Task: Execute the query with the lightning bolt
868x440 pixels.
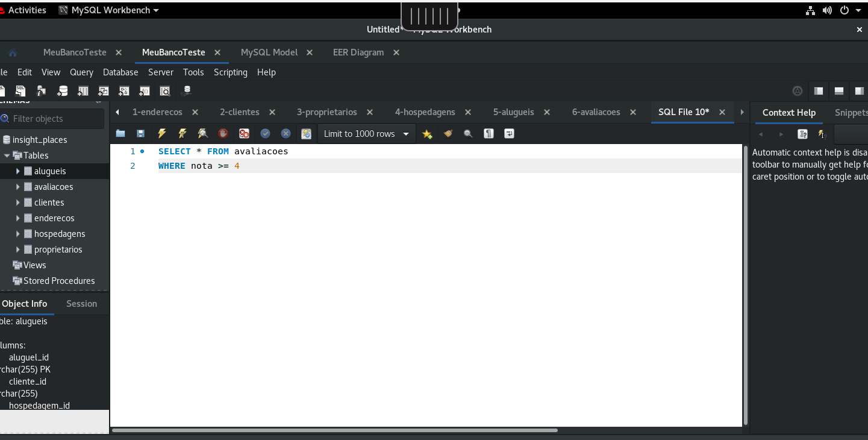Action: point(161,134)
